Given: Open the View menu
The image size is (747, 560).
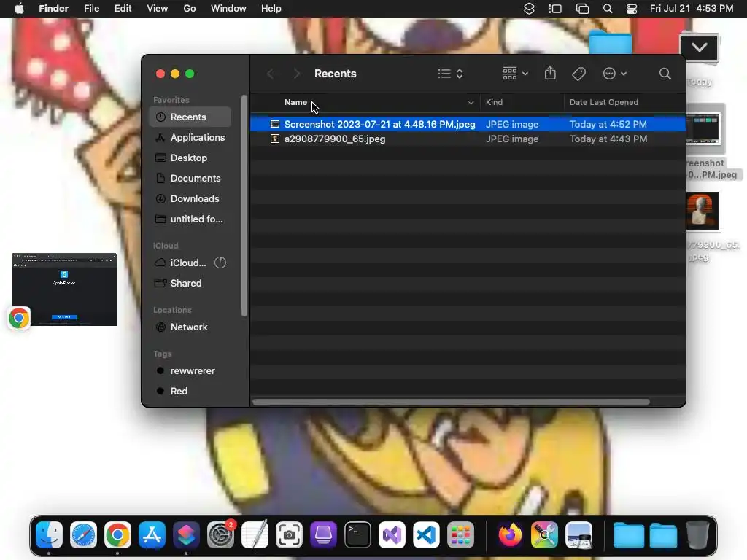Looking at the screenshot, I should coord(158,9).
